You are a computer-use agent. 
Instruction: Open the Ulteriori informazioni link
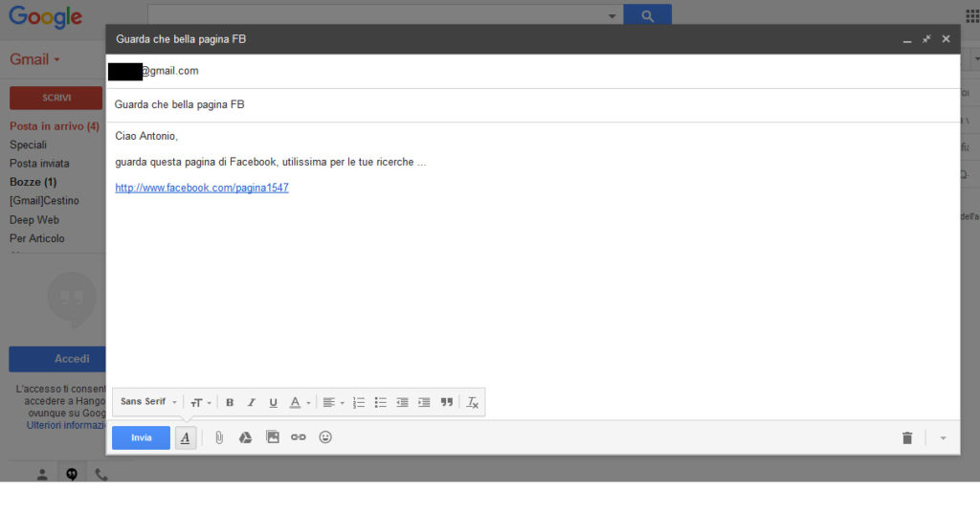click(66, 426)
